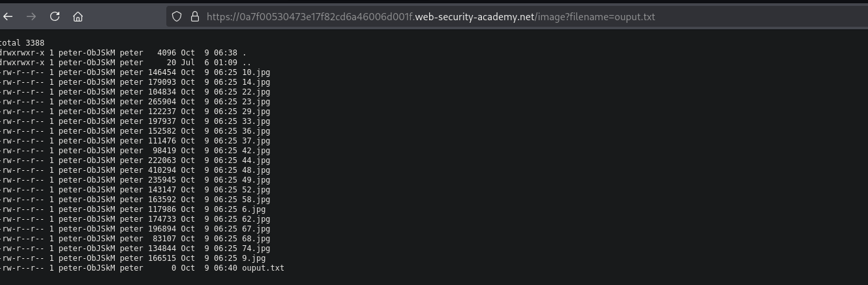Click the 9.jpg filename
868x285 pixels.
253,258
